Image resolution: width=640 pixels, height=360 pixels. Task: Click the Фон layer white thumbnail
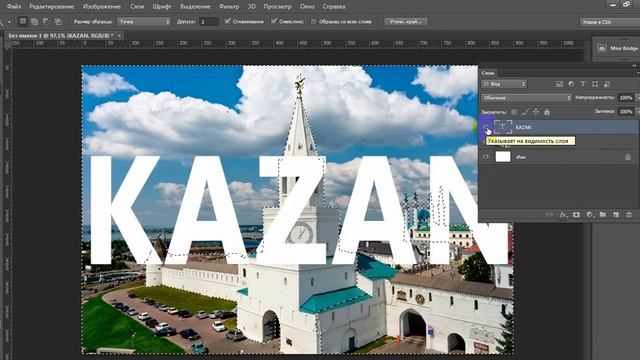[503, 157]
